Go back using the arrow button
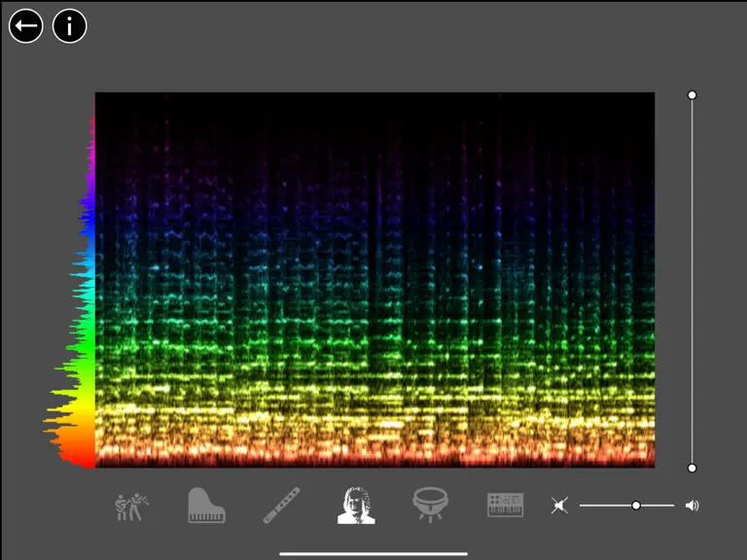Viewport: 747px width, 560px height. (25, 25)
